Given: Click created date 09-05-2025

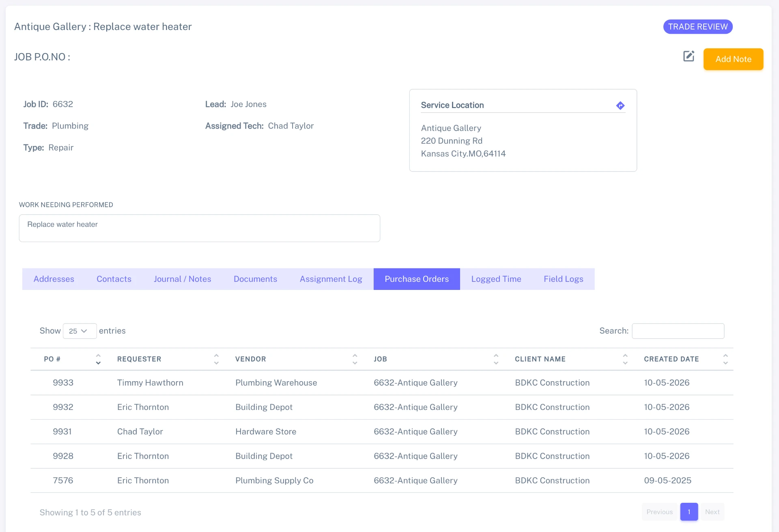Looking at the screenshot, I should 668,481.
